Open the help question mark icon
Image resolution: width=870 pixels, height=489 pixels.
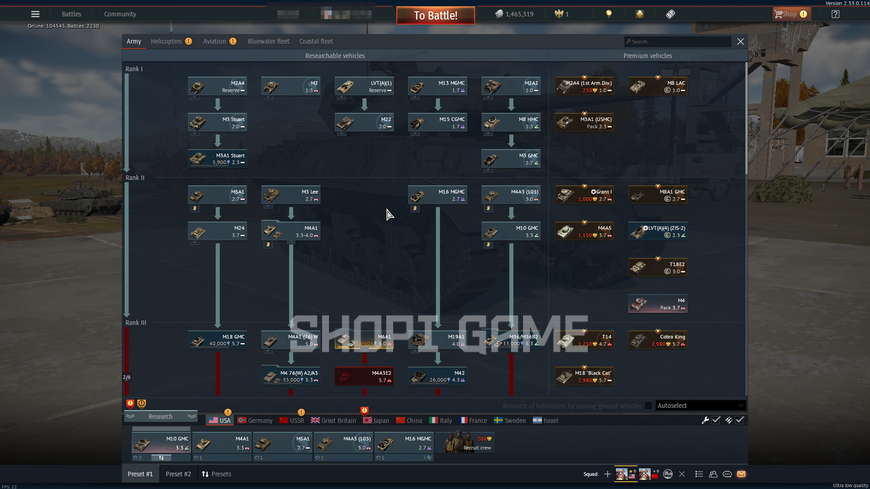(x=835, y=14)
